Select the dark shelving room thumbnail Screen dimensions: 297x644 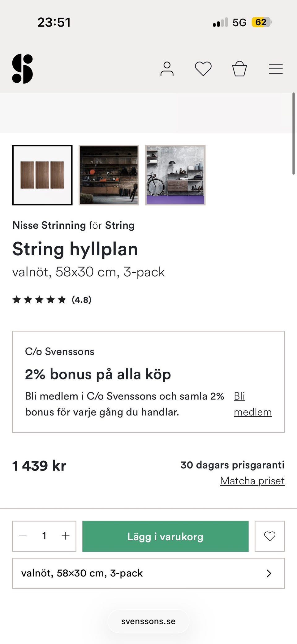[x=109, y=175]
